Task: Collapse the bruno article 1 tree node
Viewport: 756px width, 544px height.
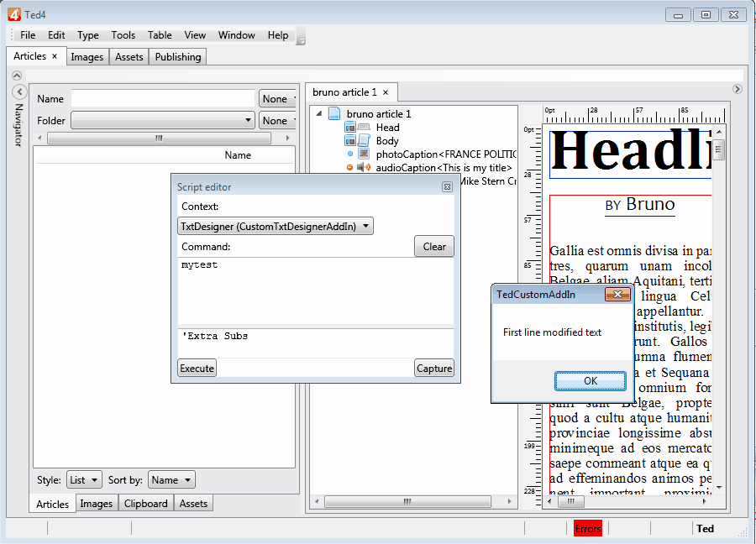Action: (318, 113)
